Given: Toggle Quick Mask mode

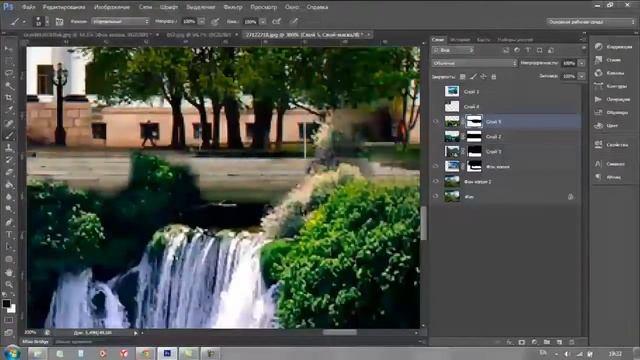Looking at the screenshot, I should coord(9,321).
